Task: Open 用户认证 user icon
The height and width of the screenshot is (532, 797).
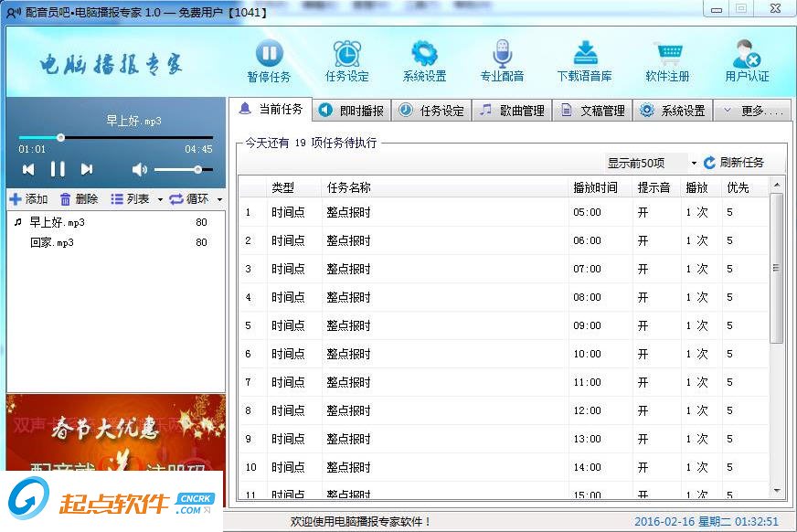Action: tap(747, 53)
